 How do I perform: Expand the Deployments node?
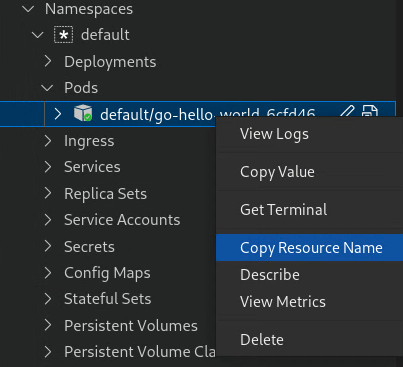click(x=48, y=61)
